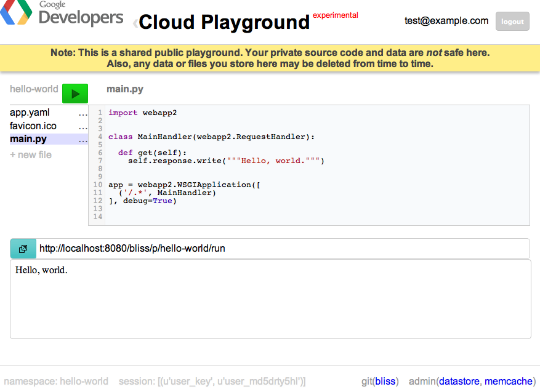Select the app.yaml file
The height and width of the screenshot is (392, 540).
tap(30, 113)
